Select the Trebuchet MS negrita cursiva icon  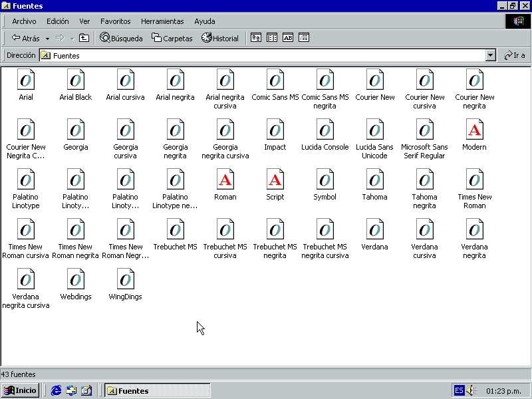325,229
